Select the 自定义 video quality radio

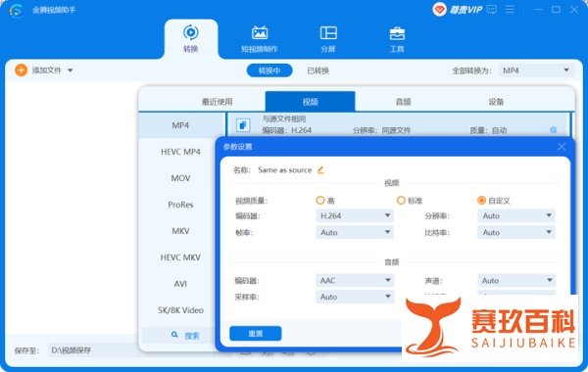481,201
